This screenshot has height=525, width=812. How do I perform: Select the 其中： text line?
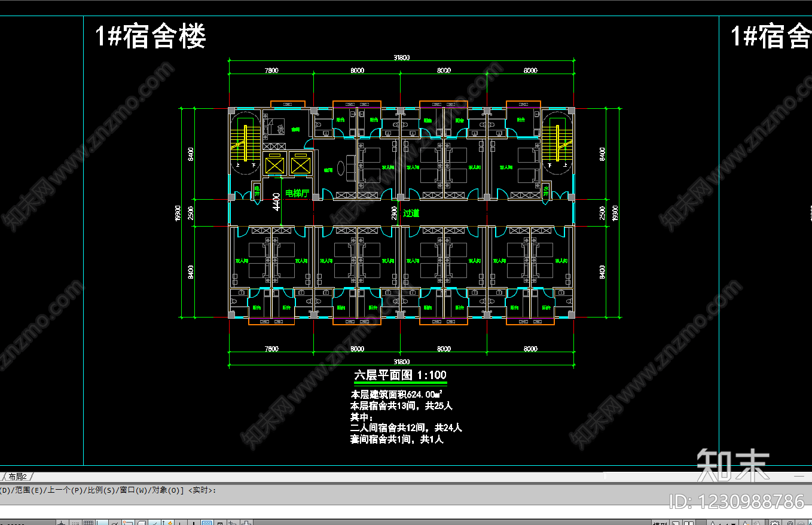[x=361, y=417]
